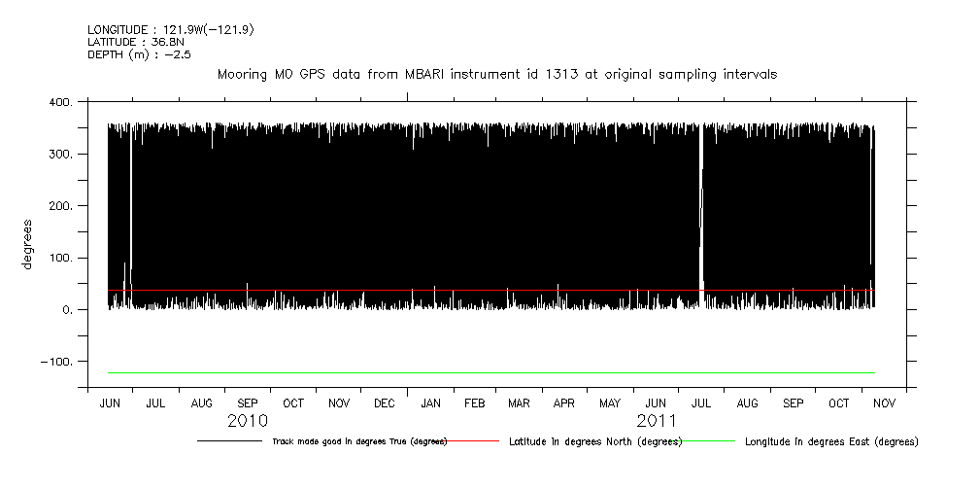Screen dimensions: 980x490
Task: Click the JAN month label on time axis
Action: tap(429, 402)
